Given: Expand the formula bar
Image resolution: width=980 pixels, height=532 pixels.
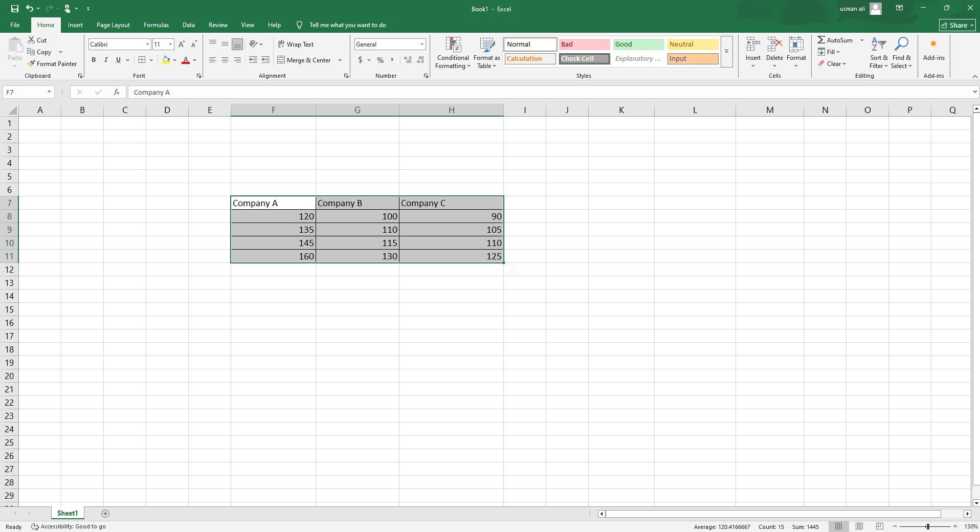Looking at the screenshot, I should 975,92.
